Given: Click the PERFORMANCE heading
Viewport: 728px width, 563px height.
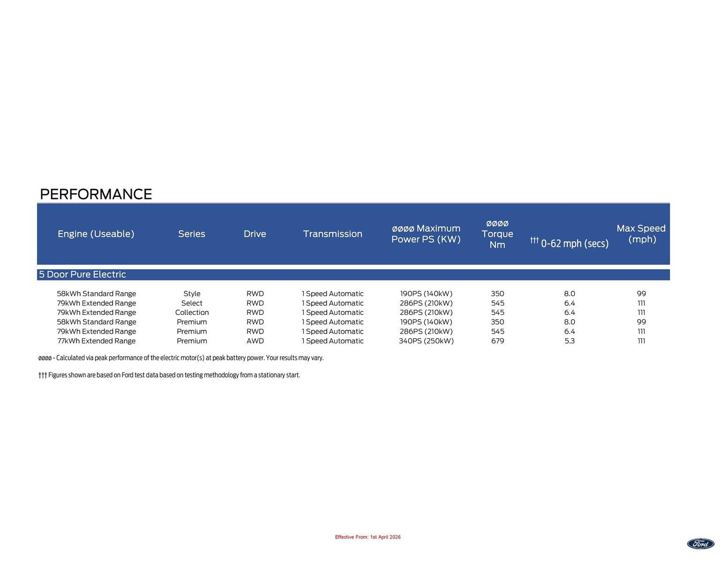Looking at the screenshot, I should coord(96,194).
